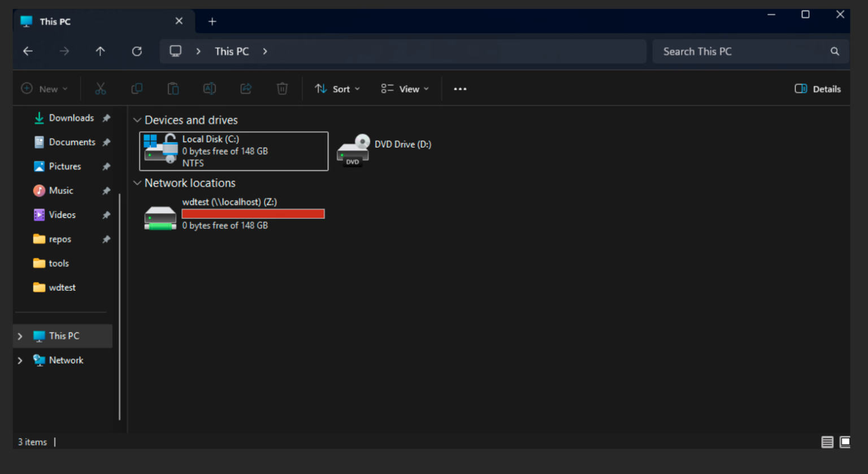Expand This PC in navigation pane

pyautogui.click(x=20, y=337)
